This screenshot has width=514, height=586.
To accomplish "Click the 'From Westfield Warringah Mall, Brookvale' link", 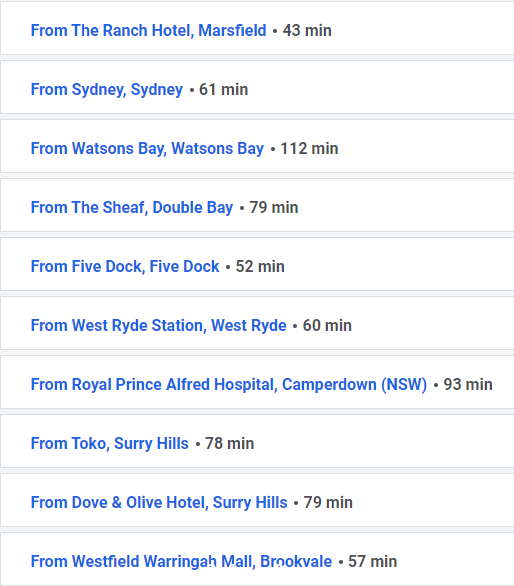I will (x=181, y=562).
